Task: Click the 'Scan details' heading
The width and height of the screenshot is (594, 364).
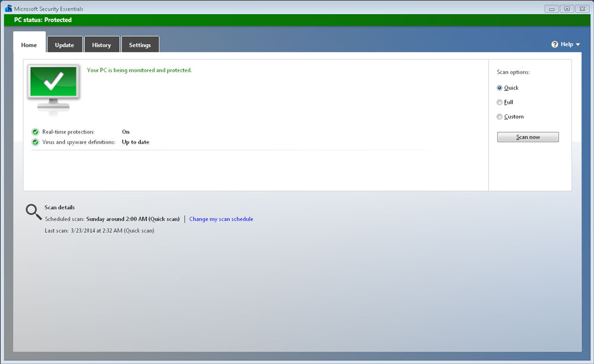Action: (x=59, y=207)
